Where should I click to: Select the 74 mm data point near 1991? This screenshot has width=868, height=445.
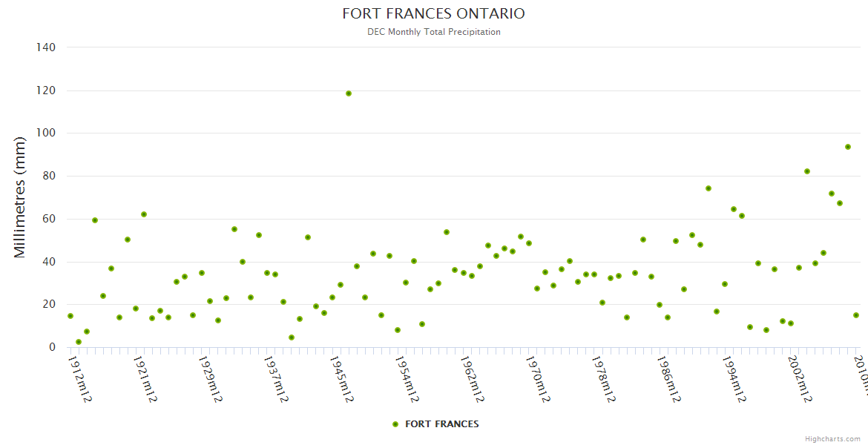click(x=708, y=188)
